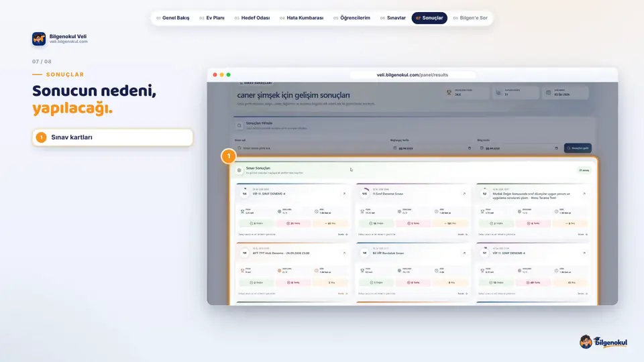Select the active Sonuçlar tab

pyautogui.click(x=429, y=18)
